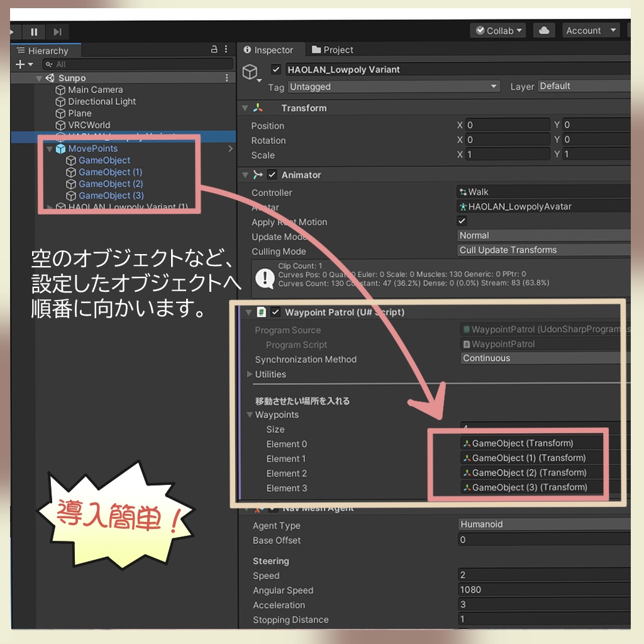The width and height of the screenshot is (644, 644).
Task: Click the HAOLAN_Lowpoly Variant name field
Action: (457, 69)
